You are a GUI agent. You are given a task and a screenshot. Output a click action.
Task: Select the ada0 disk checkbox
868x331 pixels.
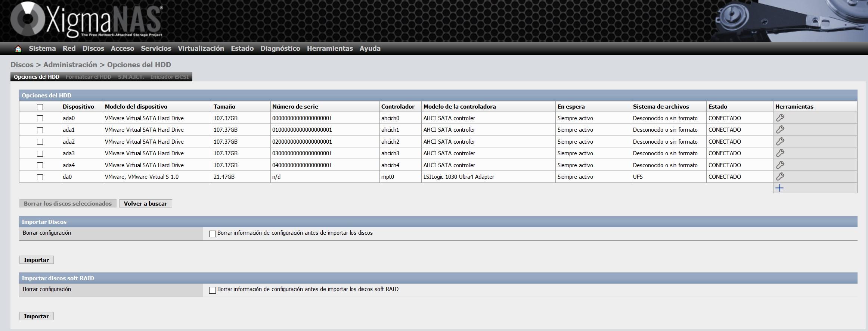(x=40, y=118)
